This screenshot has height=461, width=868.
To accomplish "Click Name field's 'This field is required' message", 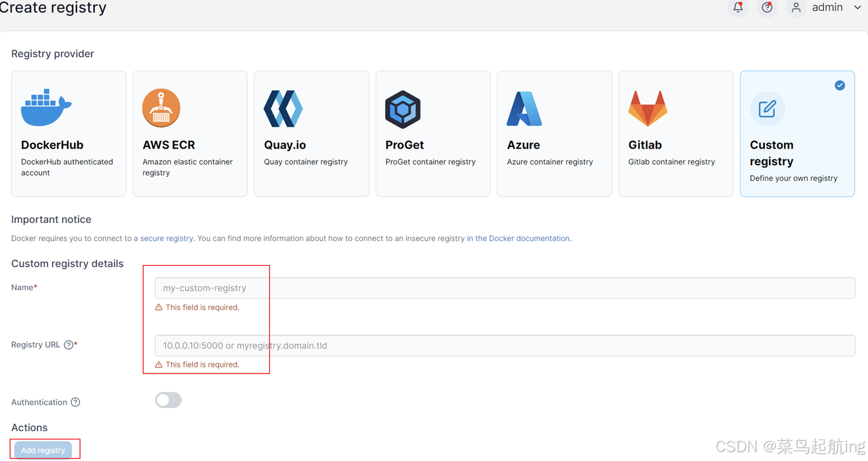I will click(x=203, y=307).
